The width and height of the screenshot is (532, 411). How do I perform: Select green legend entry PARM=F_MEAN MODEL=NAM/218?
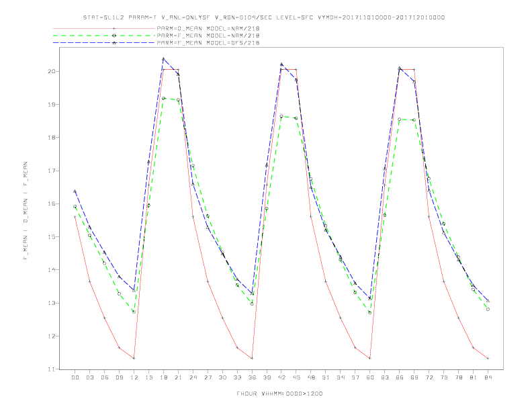click(208, 36)
